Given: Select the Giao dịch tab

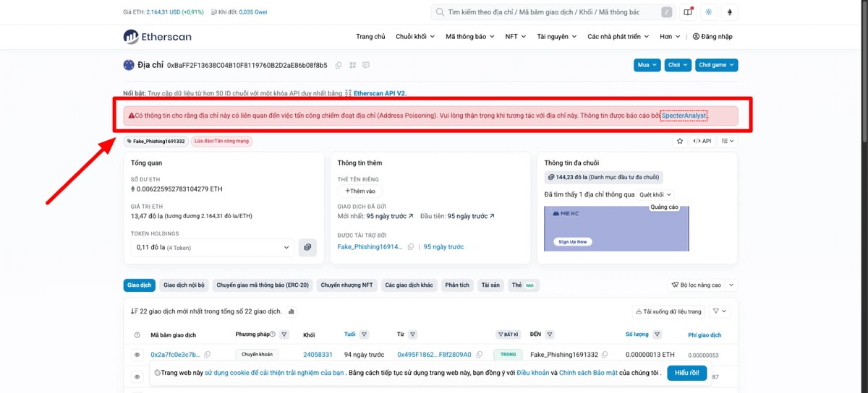Looking at the screenshot, I should [x=139, y=285].
